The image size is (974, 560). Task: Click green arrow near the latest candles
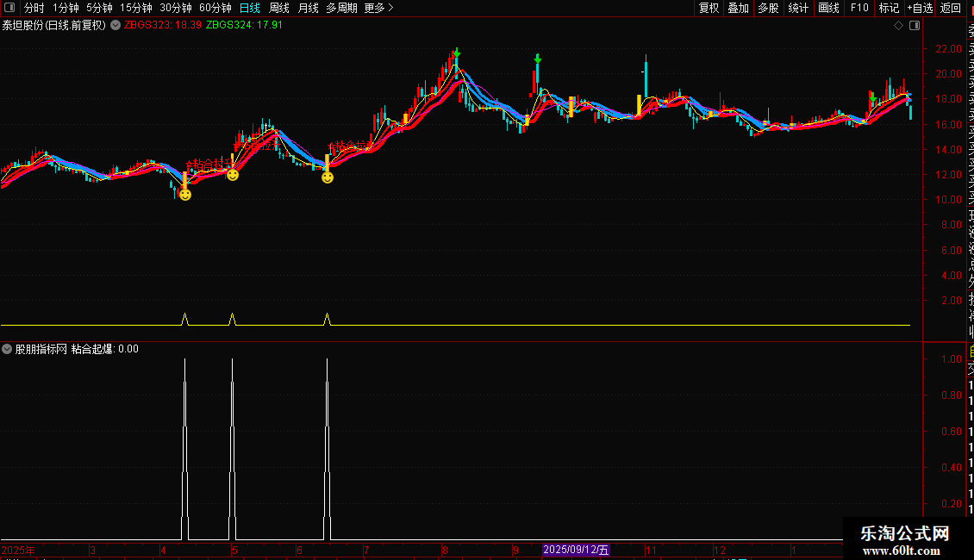click(x=873, y=98)
